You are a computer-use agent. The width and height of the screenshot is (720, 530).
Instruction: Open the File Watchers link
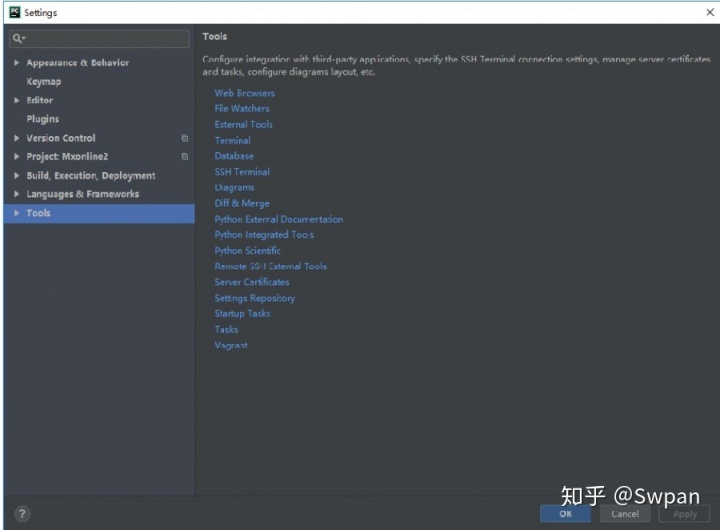[x=242, y=108]
